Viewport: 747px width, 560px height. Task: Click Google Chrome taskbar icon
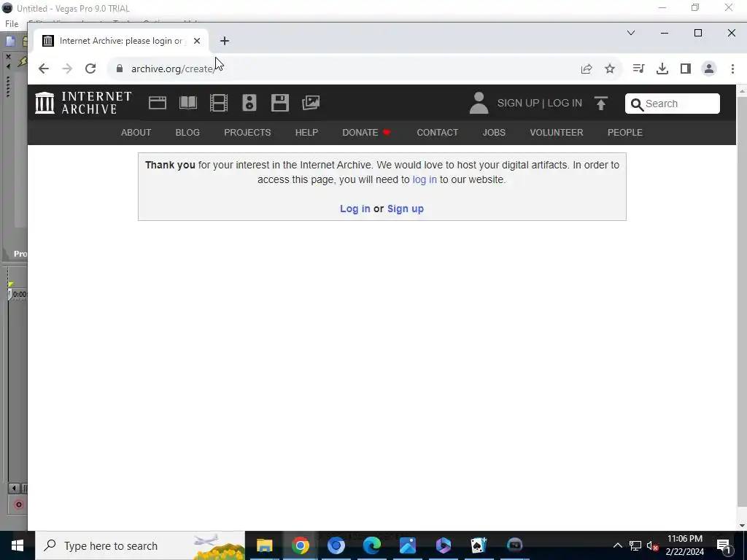pyautogui.click(x=300, y=545)
